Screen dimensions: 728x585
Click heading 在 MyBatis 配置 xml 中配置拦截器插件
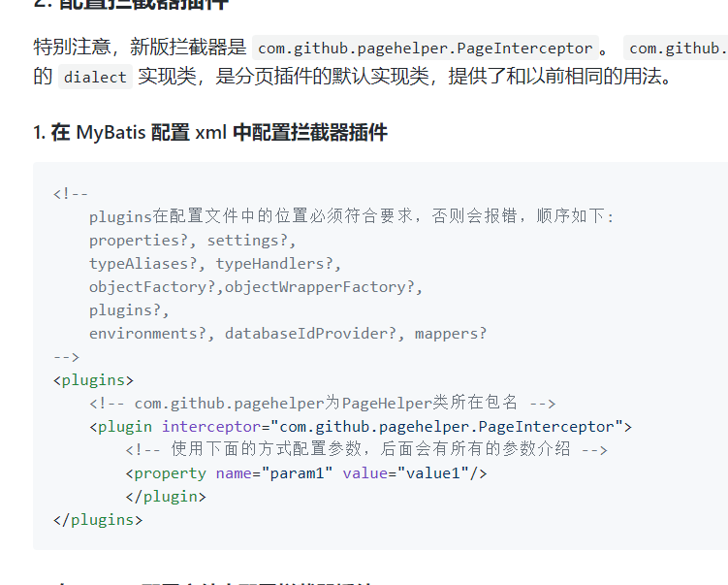tap(210, 133)
